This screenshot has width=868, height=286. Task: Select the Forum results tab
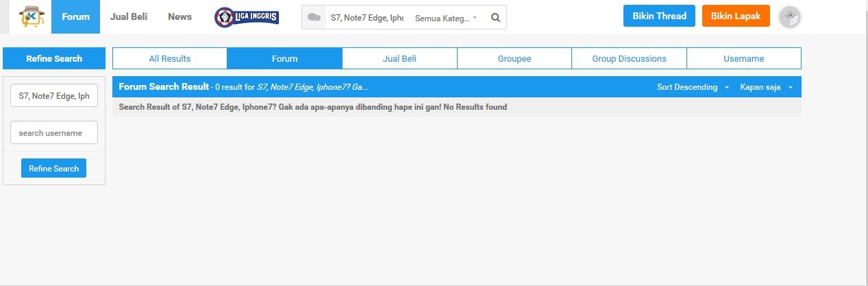pyautogui.click(x=284, y=58)
